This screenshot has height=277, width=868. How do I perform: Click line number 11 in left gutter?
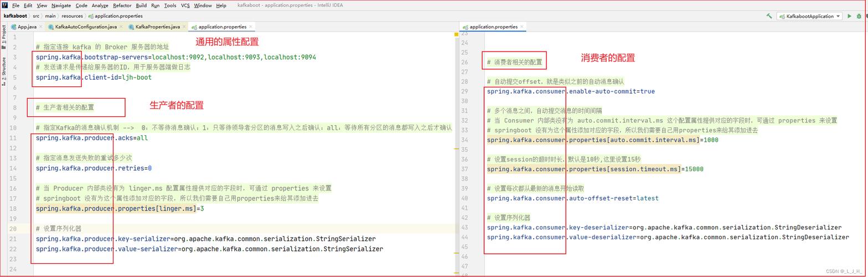(13, 138)
